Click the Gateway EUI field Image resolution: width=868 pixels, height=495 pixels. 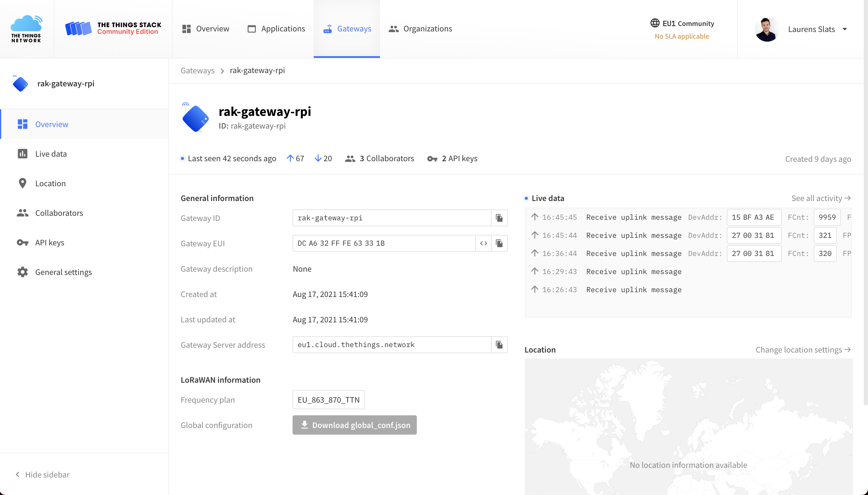(384, 243)
